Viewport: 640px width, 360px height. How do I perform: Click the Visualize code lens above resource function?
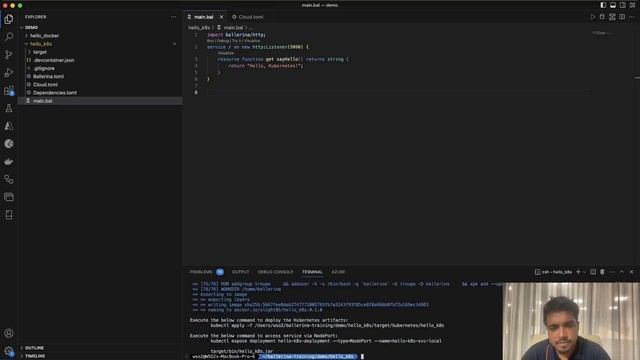(x=225, y=53)
